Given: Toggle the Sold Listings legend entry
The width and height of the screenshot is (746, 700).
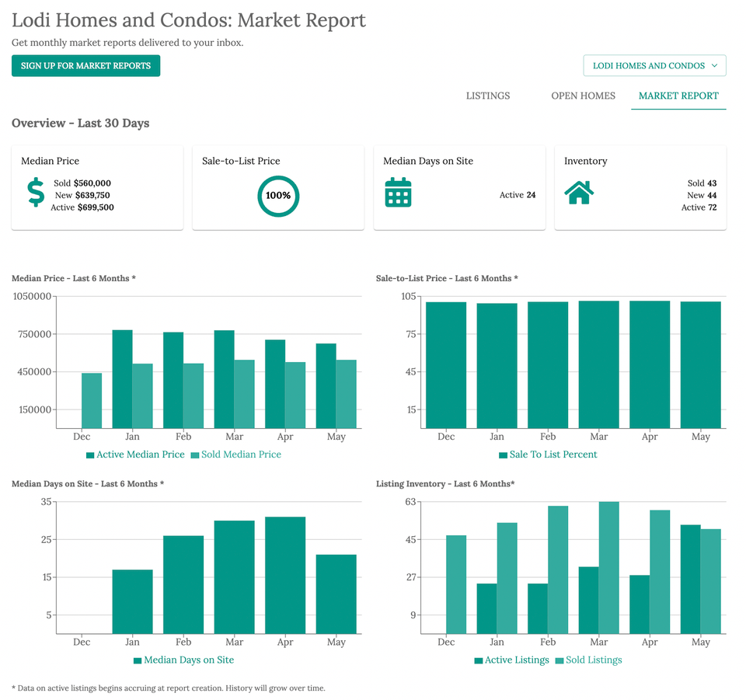Looking at the screenshot, I should pyautogui.click(x=589, y=660).
